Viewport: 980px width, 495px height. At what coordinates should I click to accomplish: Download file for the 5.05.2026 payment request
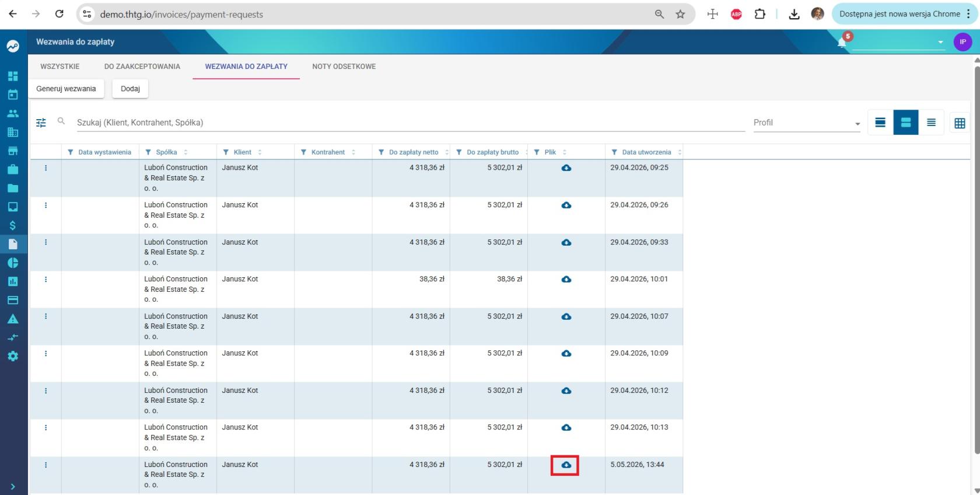pyautogui.click(x=566, y=465)
